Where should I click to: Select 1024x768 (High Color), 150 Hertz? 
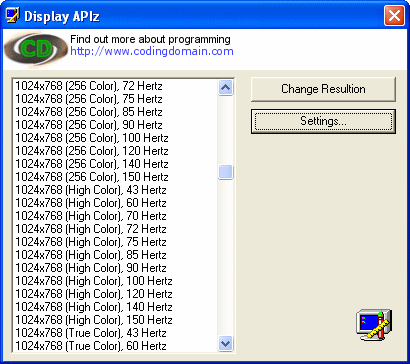(115, 320)
